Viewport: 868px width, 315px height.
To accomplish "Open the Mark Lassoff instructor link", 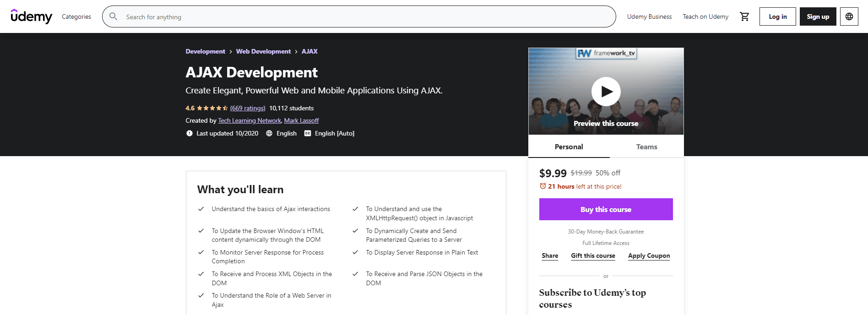I will [x=301, y=120].
